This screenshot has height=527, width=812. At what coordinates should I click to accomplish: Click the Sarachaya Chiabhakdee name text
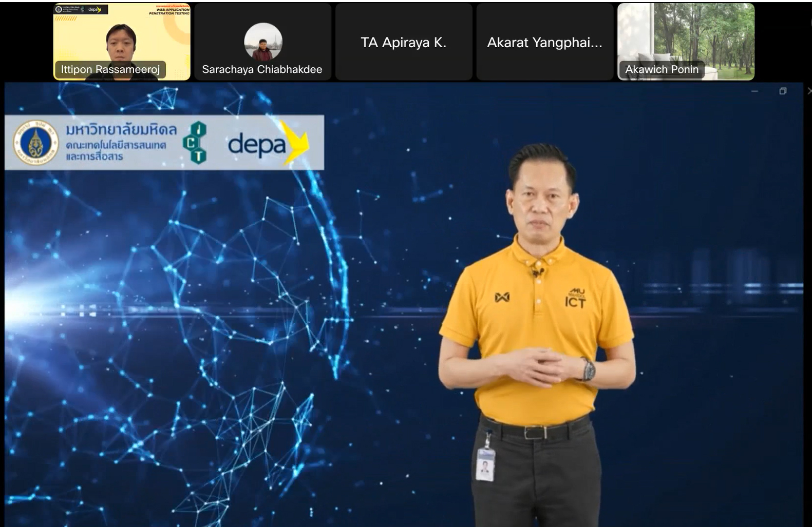pyautogui.click(x=262, y=69)
